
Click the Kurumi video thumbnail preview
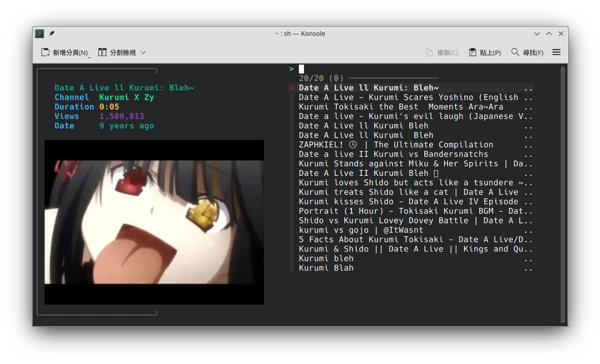click(x=154, y=222)
